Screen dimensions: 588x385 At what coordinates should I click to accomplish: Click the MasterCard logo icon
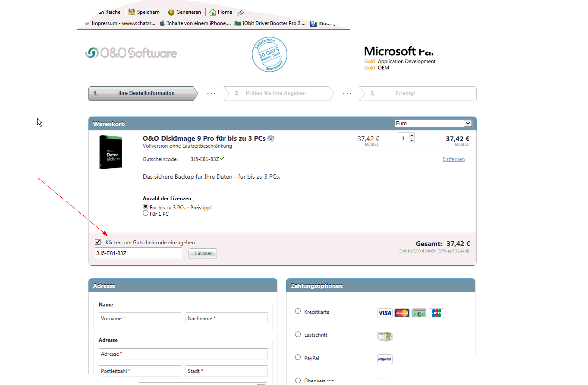point(402,313)
